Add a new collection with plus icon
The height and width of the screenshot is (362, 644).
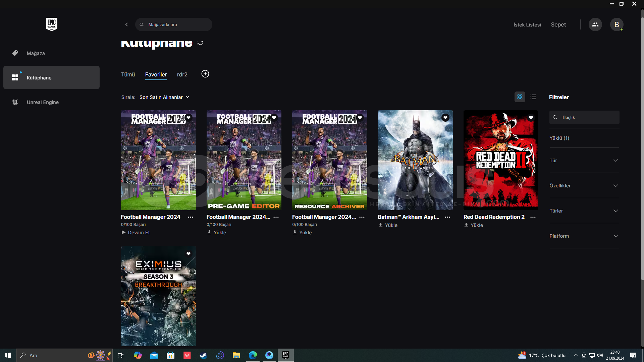pos(205,74)
